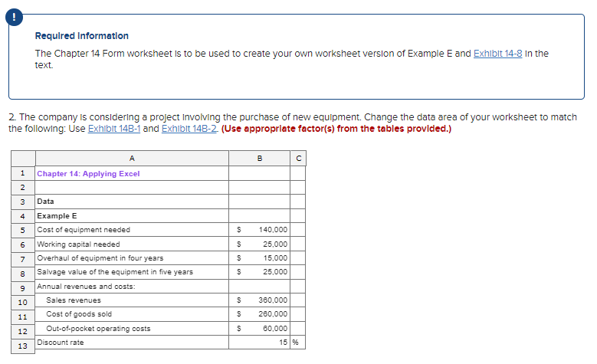Click the 15,000 overhaul value

pos(259,258)
